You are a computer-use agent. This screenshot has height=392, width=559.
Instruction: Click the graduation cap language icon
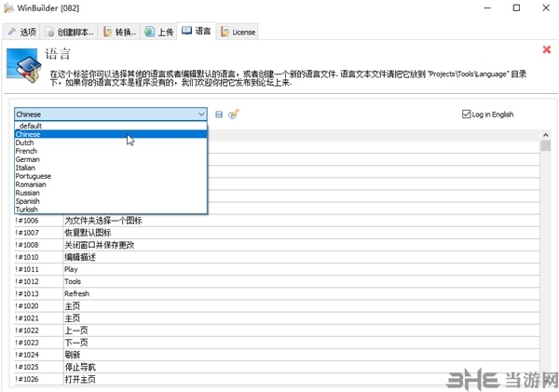[x=24, y=66]
